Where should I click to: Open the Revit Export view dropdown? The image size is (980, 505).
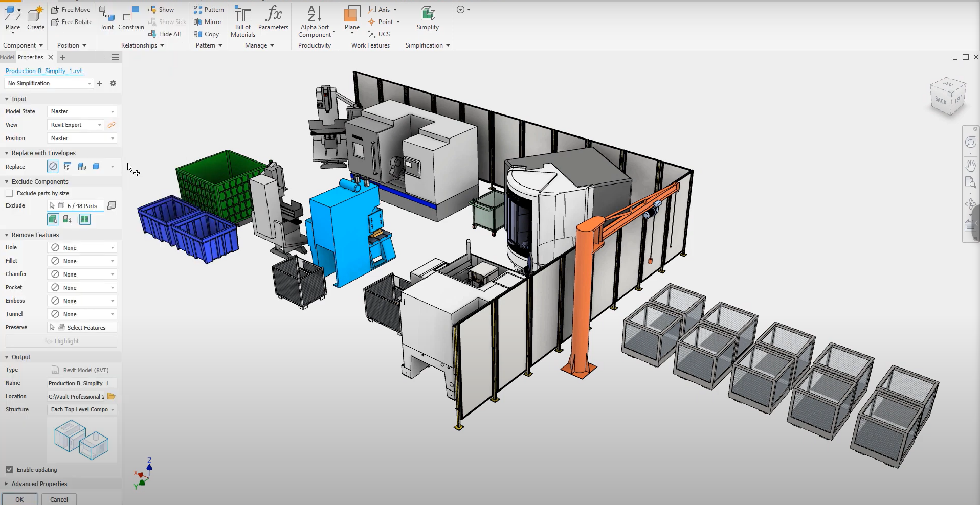[76, 125]
